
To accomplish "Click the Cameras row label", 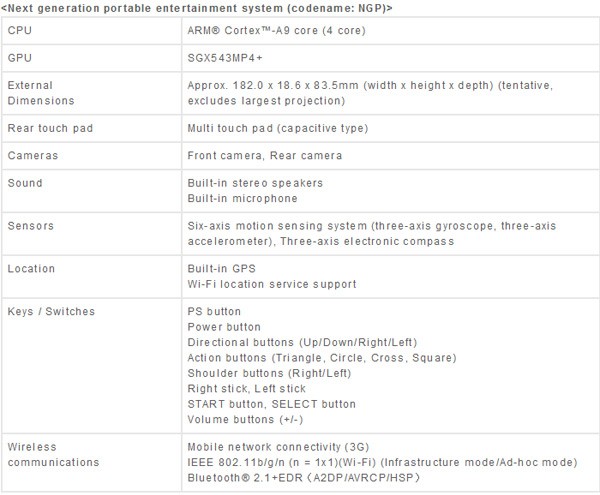I will (30, 155).
